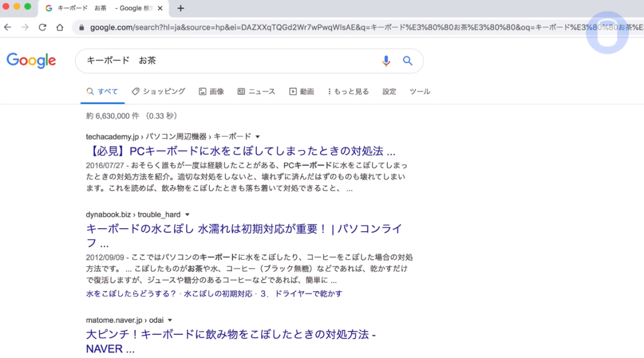Select the すべて results tab
Viewport: 644px width, 358px height.
(x=103, y=92)
